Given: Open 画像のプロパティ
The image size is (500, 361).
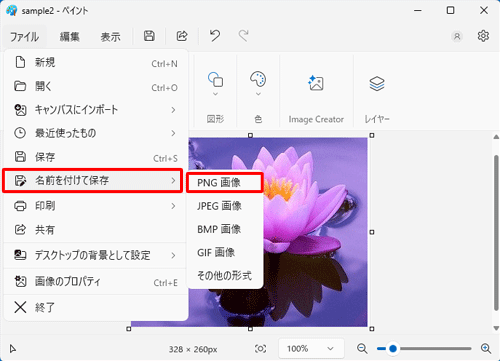Looking at the screenshot, I should coord(96,282).
